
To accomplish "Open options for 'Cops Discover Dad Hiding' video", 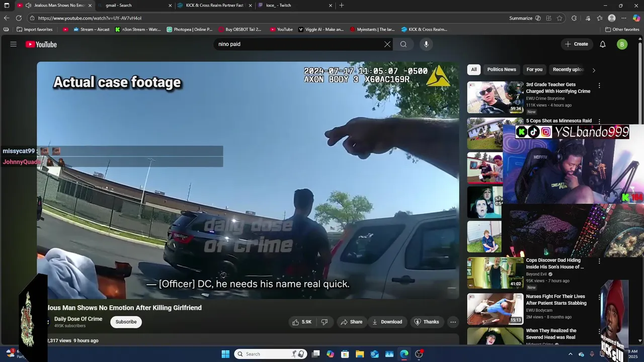I will point(599,261).
